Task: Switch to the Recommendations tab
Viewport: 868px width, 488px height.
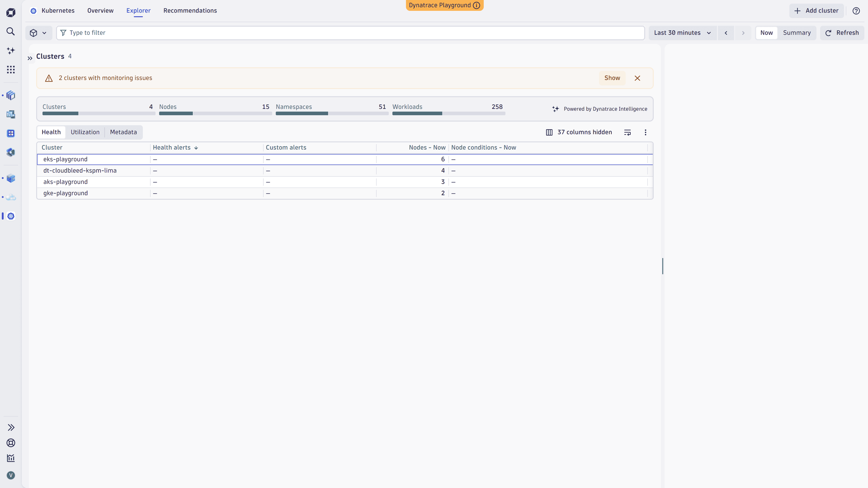Action: 190,11
